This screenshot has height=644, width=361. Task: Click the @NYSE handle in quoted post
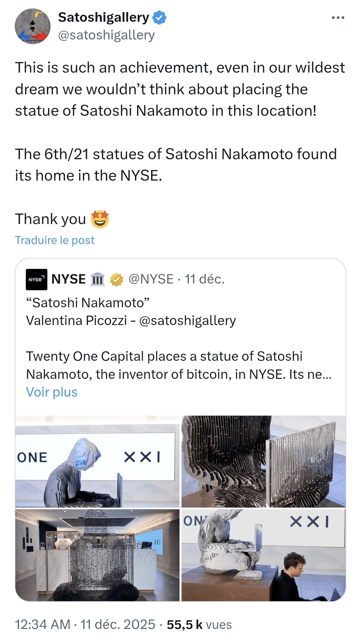pos(151,279)
